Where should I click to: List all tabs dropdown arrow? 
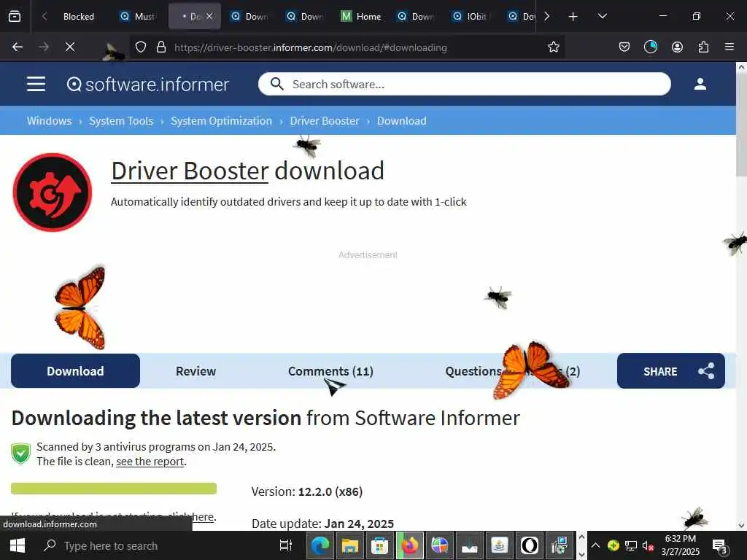[602, 16]
